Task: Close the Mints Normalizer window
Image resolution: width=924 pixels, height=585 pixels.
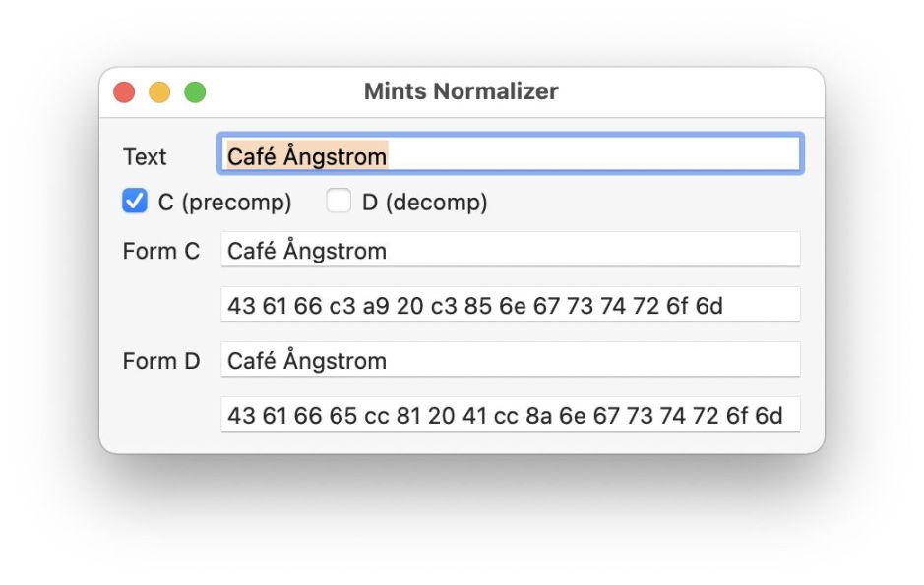Action: [x=124, y=92]
